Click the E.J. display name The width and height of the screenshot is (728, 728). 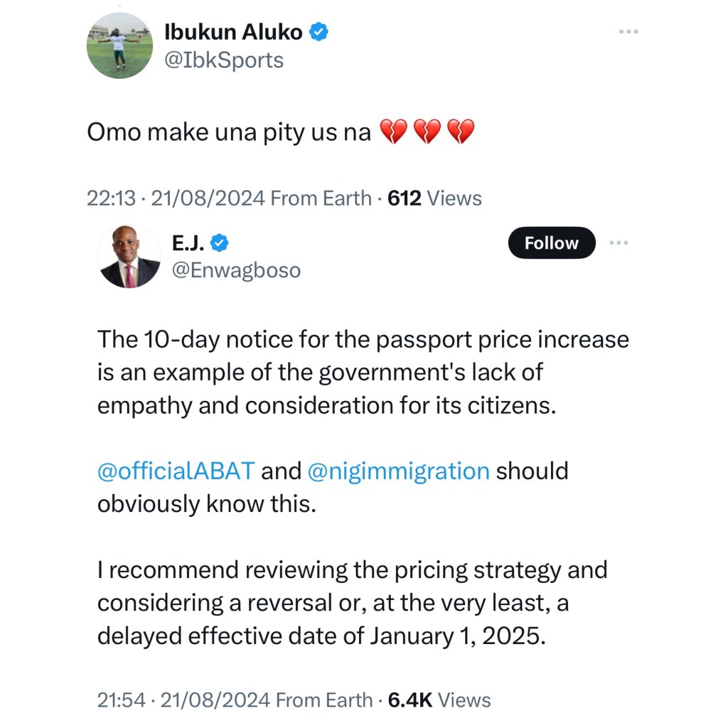click(188, 243)
